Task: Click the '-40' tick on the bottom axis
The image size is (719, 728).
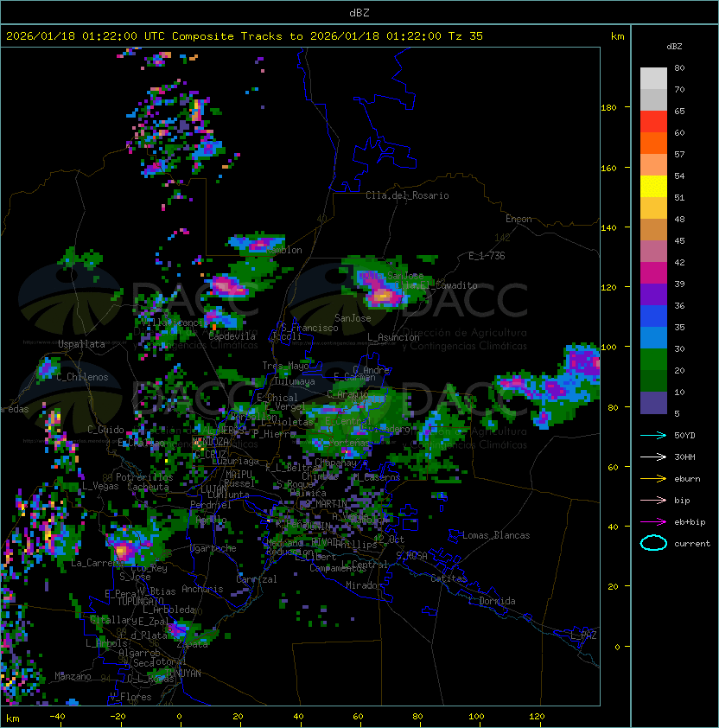Action: coord(57,717)
